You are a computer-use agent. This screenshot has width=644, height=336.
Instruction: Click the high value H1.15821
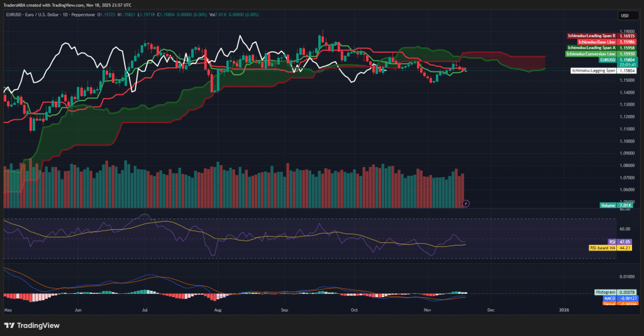click(126, 15)
